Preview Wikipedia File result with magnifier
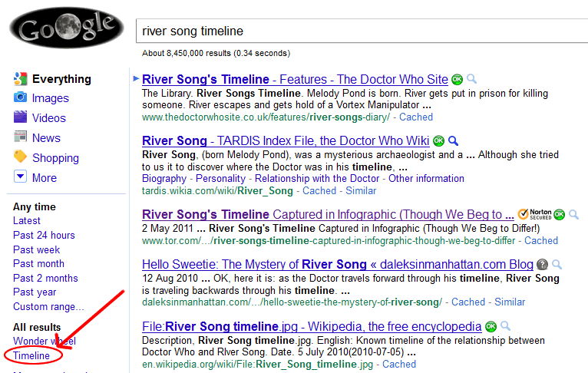This screenshot has height=373, width=588. (506, 326)
